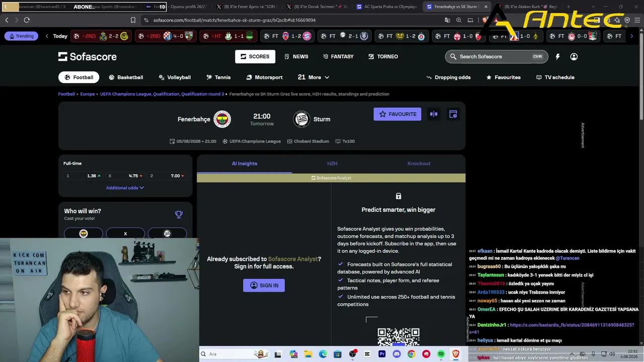This screenshot has height=362, width=644.
Task: Select the Tennis sport filter
Action: click(x=218, y=77)
